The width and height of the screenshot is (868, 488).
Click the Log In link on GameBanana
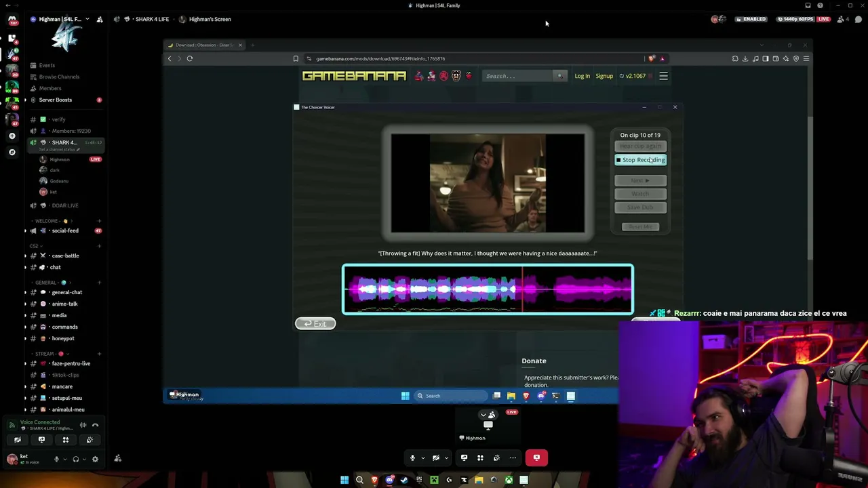coord(582,76)
